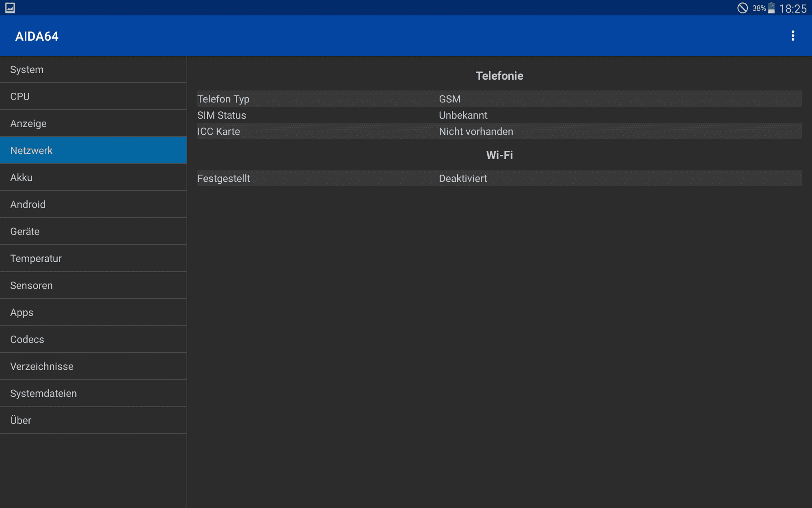Tap the screenshot notification icon
812x508 pixels.
coord(10,8)
